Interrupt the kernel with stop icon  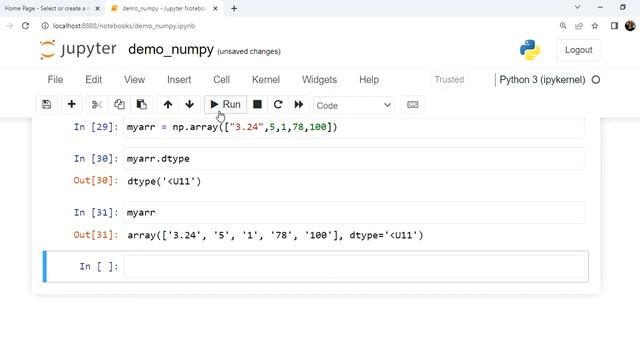pos(257,104)
